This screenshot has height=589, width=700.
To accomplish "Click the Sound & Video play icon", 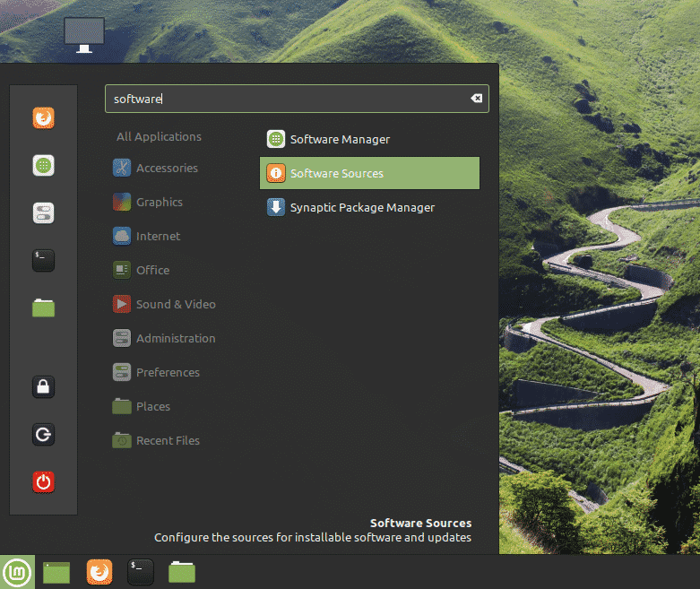I will click(122, 304).
